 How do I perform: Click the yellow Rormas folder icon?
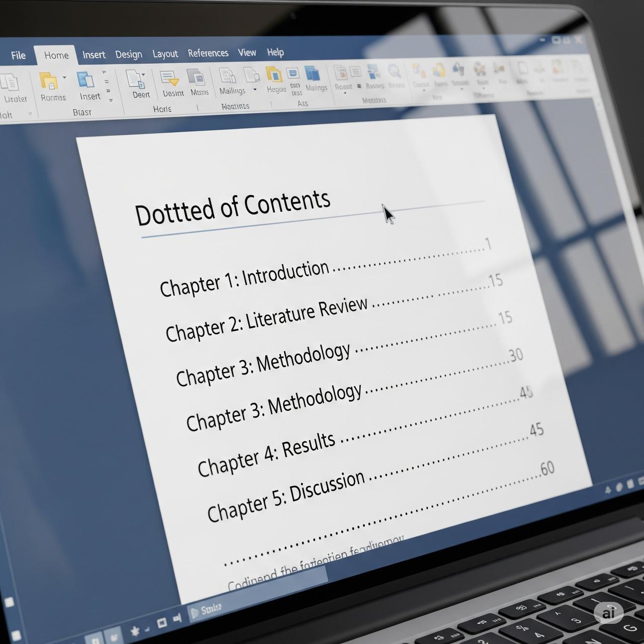[x=49, y=82]
